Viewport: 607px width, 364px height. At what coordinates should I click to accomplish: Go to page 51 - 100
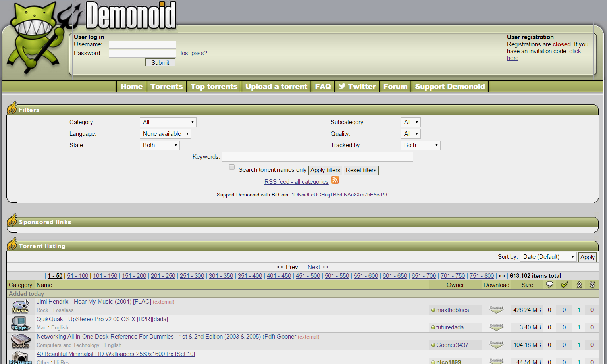[x=77, y=276]
